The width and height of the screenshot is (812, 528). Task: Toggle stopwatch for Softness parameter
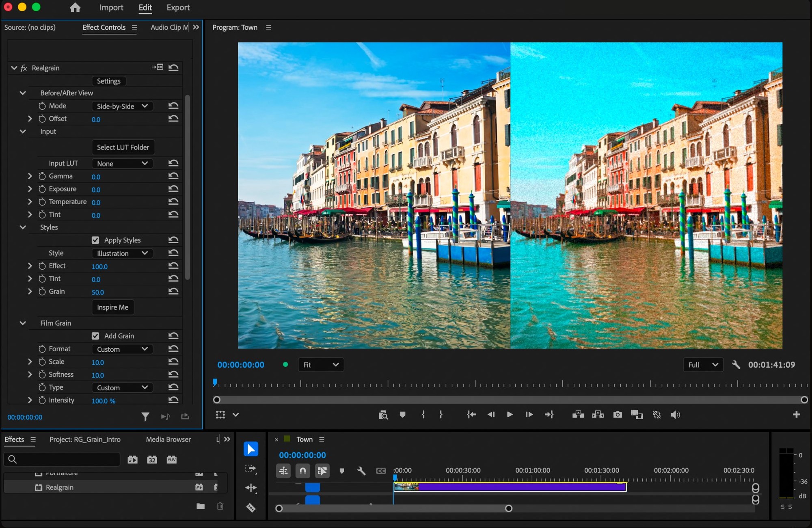coord(42,374)
